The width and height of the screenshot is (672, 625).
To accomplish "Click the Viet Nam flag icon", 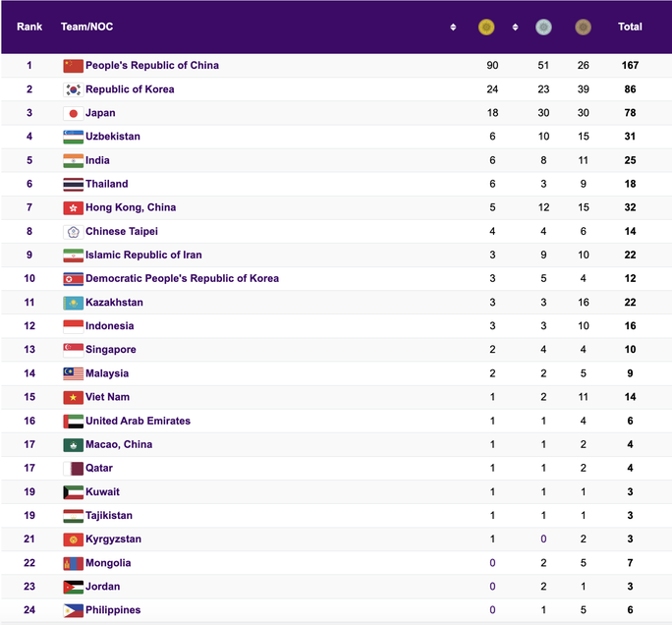I will 73,397.
